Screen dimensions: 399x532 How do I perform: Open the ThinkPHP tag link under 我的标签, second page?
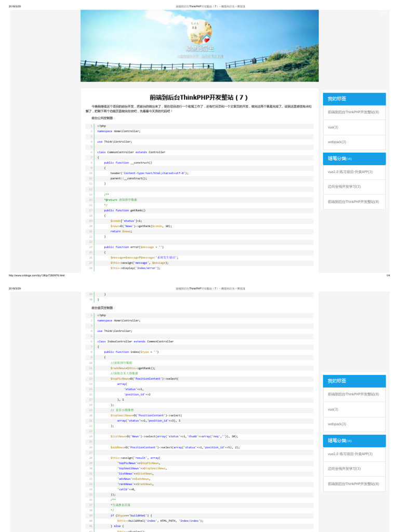353,394
